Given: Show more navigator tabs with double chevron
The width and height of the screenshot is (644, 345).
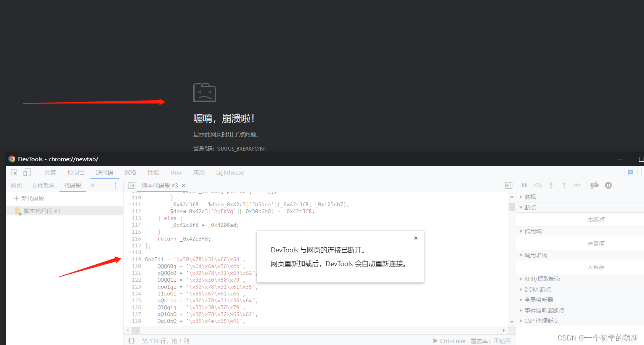Looking at the screenshot, I should coord(92,185).
